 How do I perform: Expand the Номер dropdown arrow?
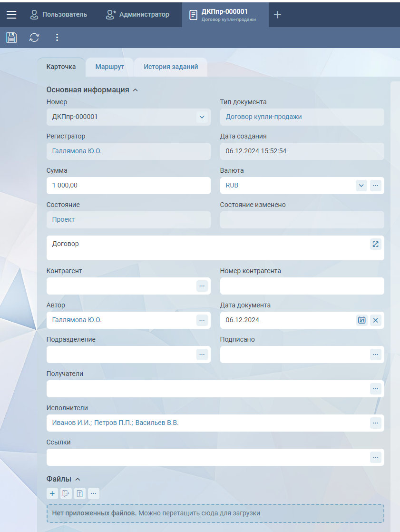(x=202, y=117)
